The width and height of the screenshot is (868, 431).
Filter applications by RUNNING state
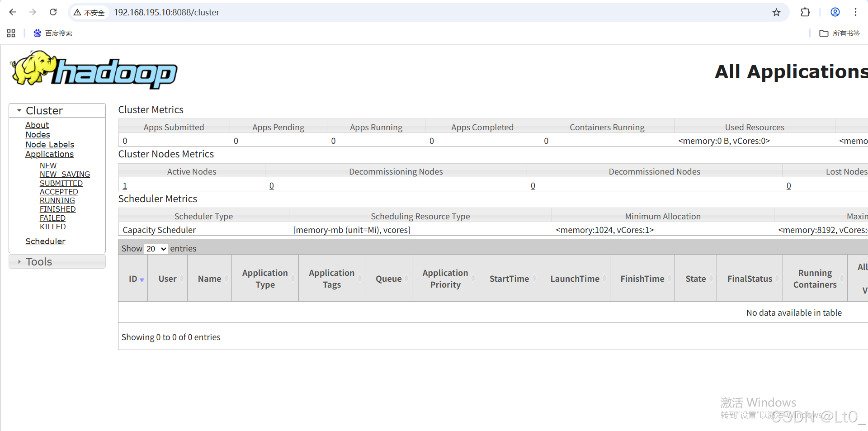click(57, 200)
